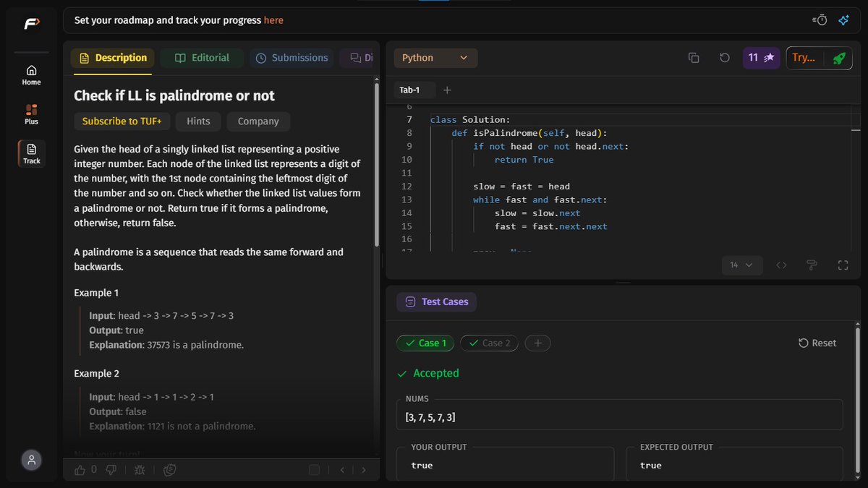Select test Case 1
The height and width of the screenshot is (488, 868).
pos(425,343)
